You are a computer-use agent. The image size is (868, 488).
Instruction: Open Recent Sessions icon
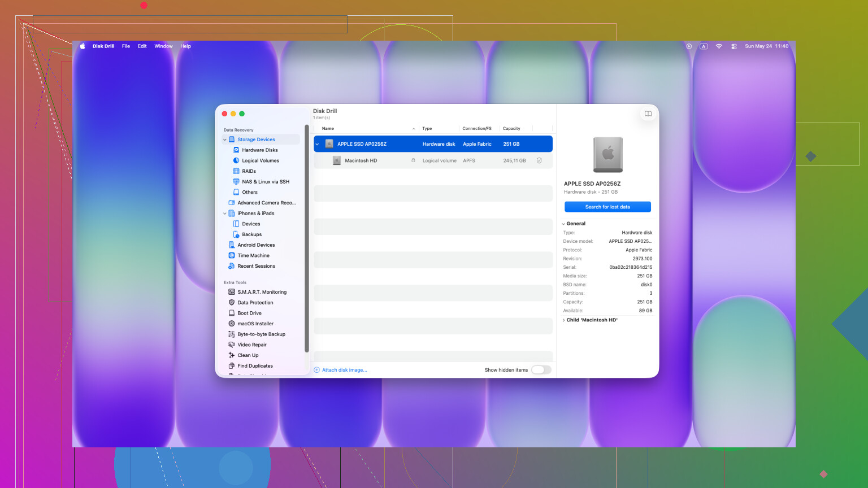232,266
